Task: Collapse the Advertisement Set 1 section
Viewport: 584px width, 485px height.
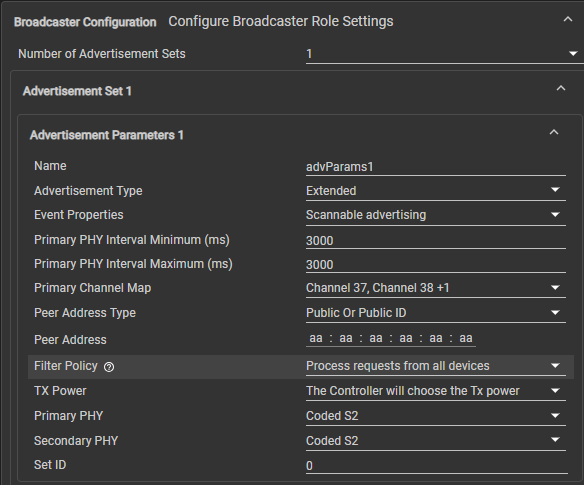Action: (561, 88)
